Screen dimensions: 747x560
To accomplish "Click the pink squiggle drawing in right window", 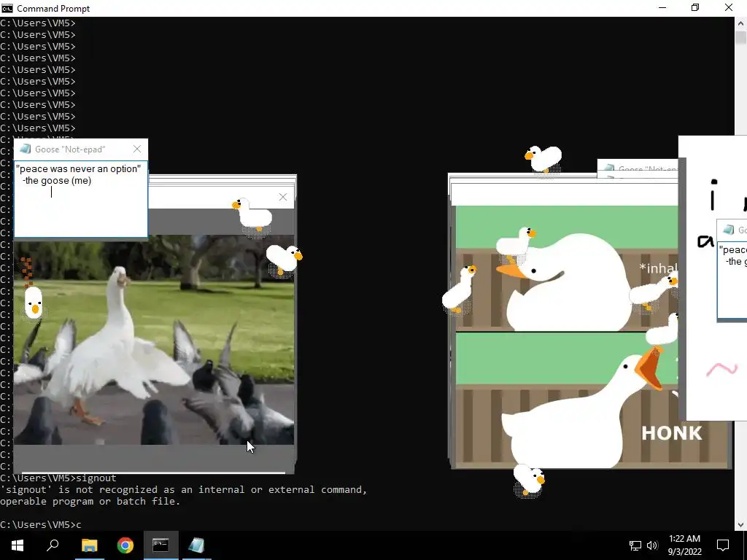I will point(722,369).
